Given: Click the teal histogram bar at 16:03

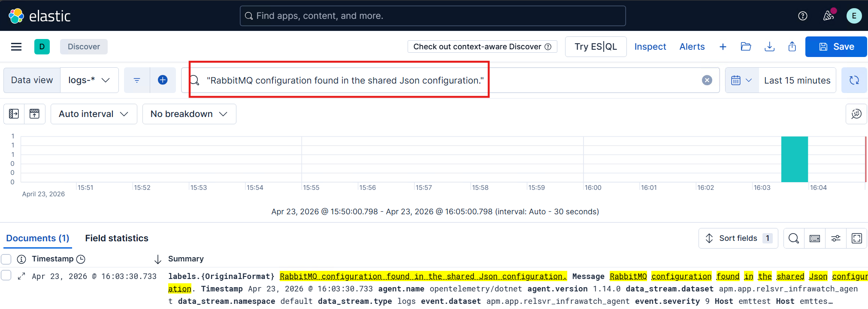Looking at the screenshot, I should click(795, 159).
